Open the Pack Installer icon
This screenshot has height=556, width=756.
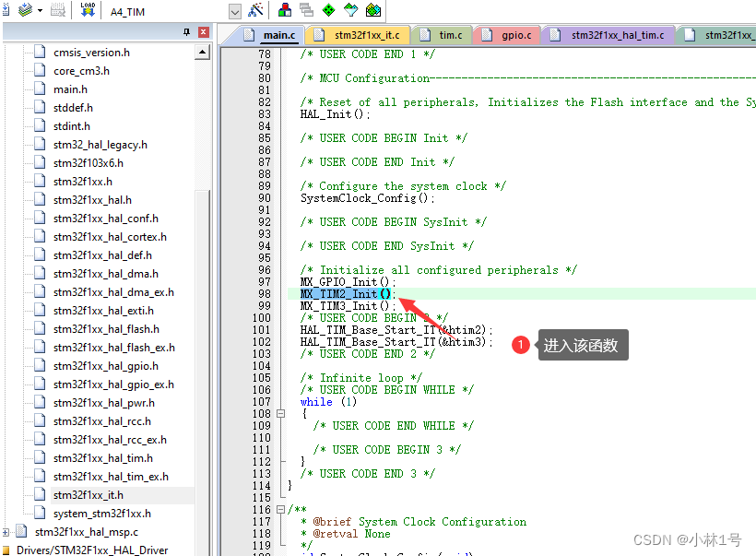pyautogui.click(x=373, y=10)
